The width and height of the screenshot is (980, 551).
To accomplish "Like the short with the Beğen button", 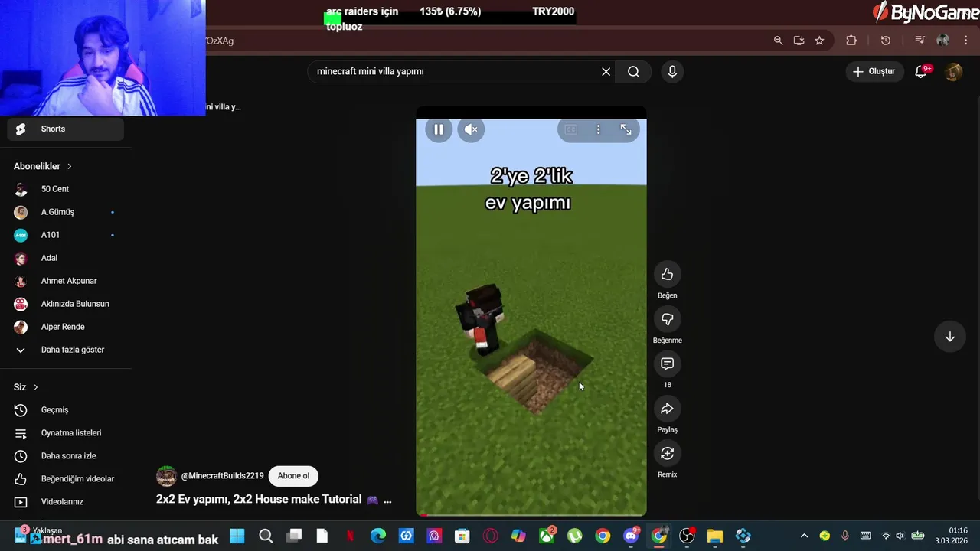I will click(667, 274).
